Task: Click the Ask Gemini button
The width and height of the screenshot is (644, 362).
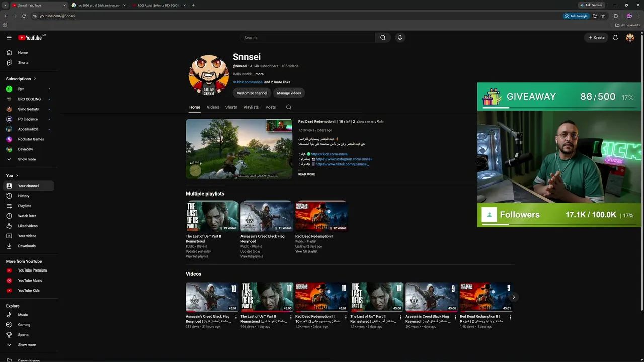Action: (591, 5)
